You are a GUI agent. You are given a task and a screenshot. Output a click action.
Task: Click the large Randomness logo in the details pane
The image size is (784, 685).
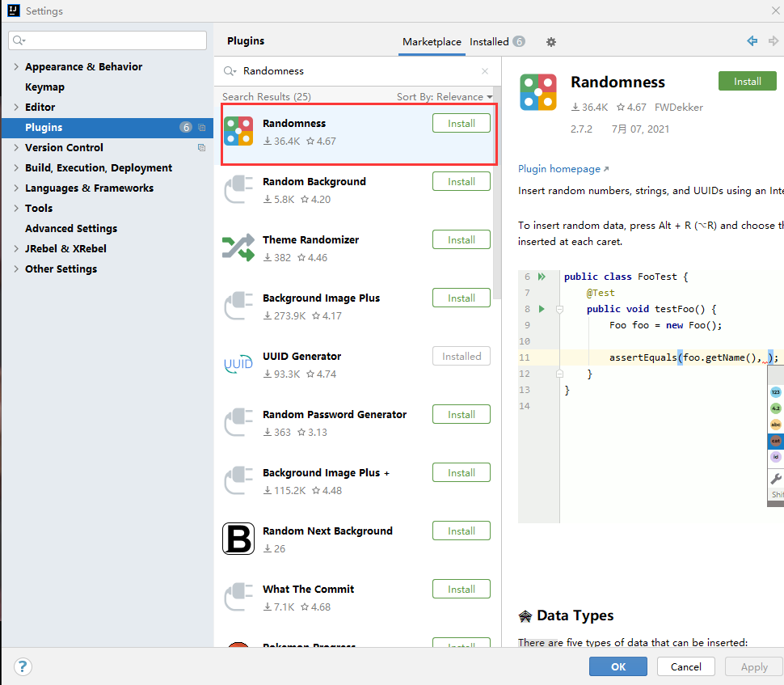point(538,92)
